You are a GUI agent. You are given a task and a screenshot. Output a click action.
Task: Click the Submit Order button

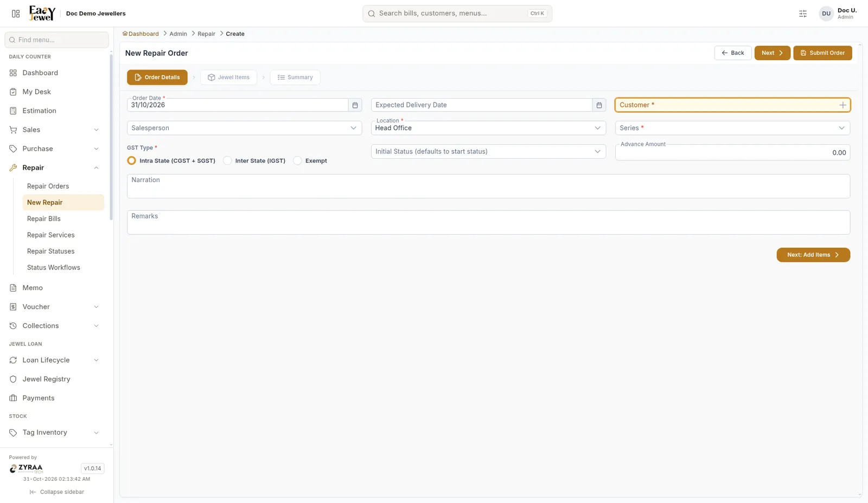[822, 53]
